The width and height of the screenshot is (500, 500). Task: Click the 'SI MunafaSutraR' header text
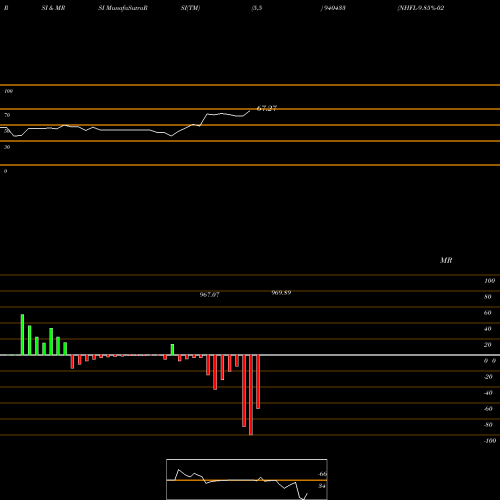pos(123,8)
